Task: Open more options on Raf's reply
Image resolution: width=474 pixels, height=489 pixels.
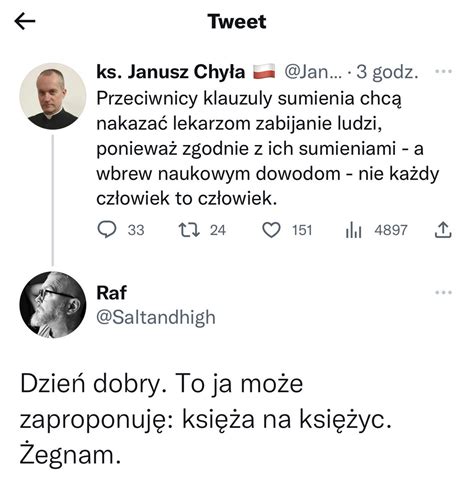Action: point(444,293)
